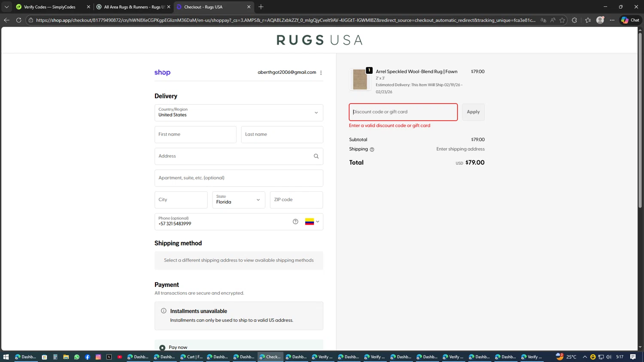Click the Arrel rug product thumbnail
644x362 pixels.
(360, 79)
